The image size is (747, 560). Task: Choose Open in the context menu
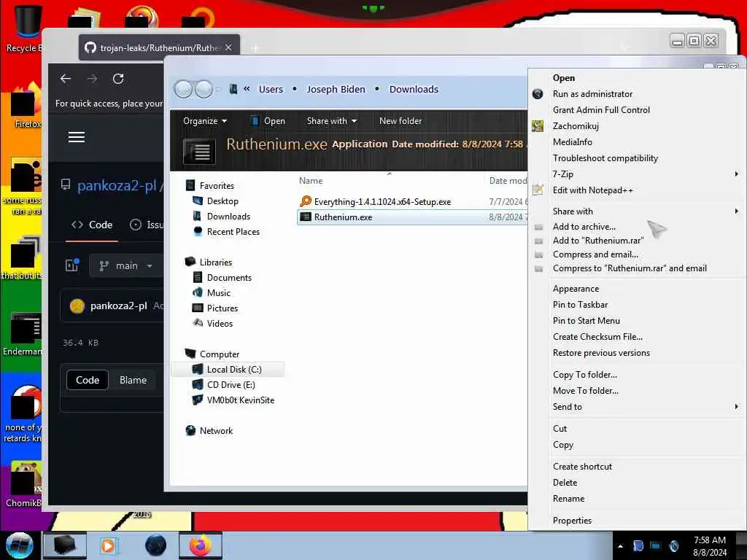(x=564, y=77)
